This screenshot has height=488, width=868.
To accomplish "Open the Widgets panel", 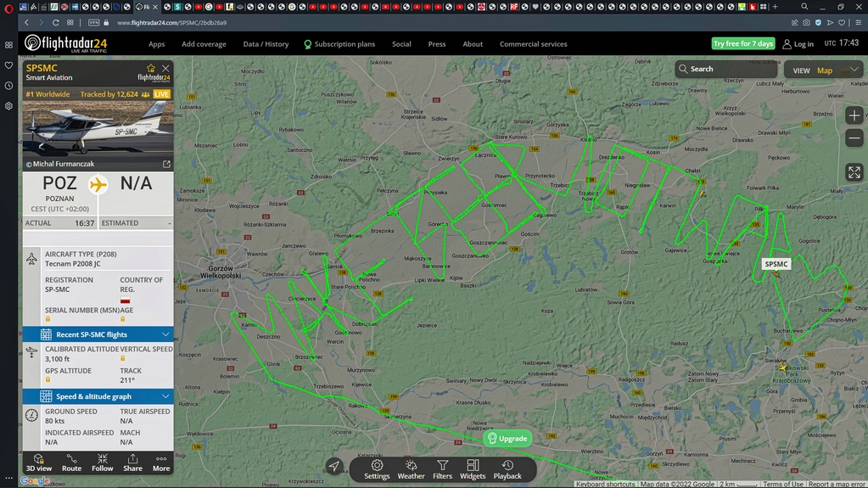I will [473, 469].
